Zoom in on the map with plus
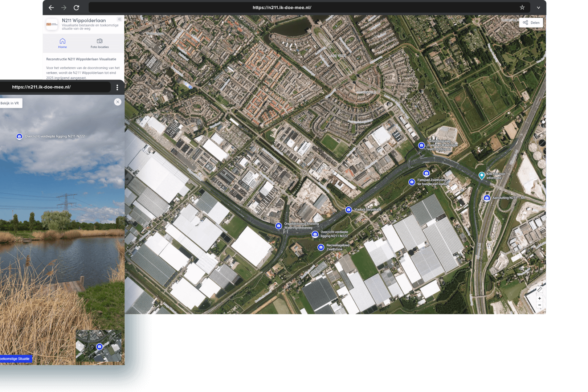The height and width of the screenshot is (392, 588). 540,298
